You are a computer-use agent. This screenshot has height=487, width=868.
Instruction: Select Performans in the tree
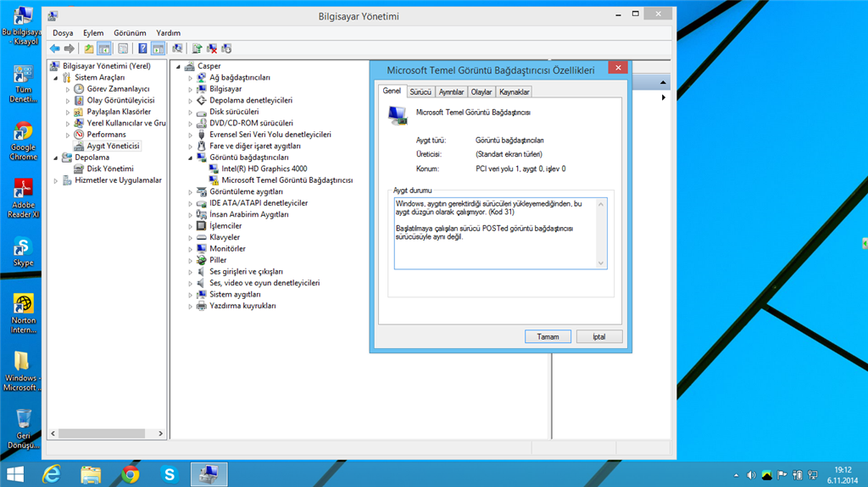106,135
